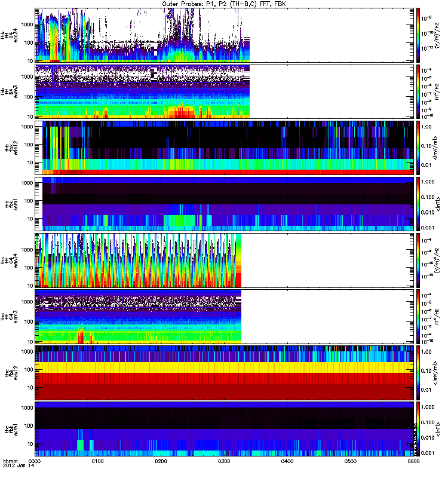Click the 0100 time axis label
This screenshot has width=448, height=478.
[x=98, y=462]
